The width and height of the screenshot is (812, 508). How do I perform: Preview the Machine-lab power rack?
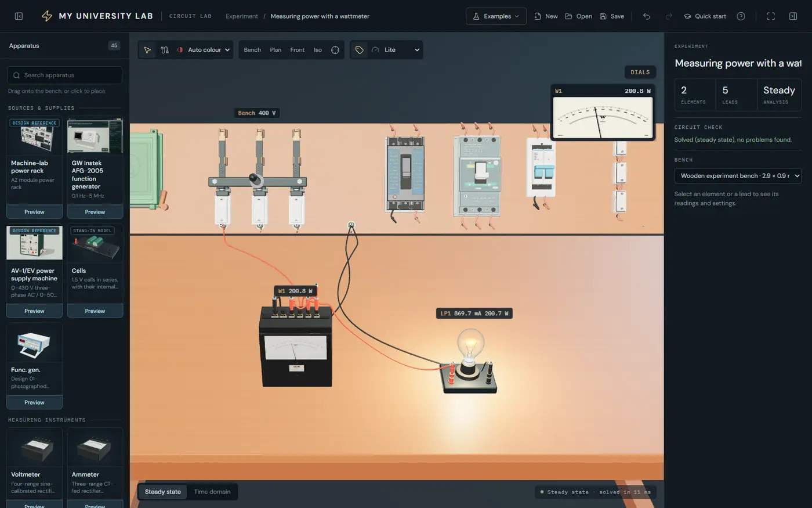pyautogui.click(x=34, y=212)
